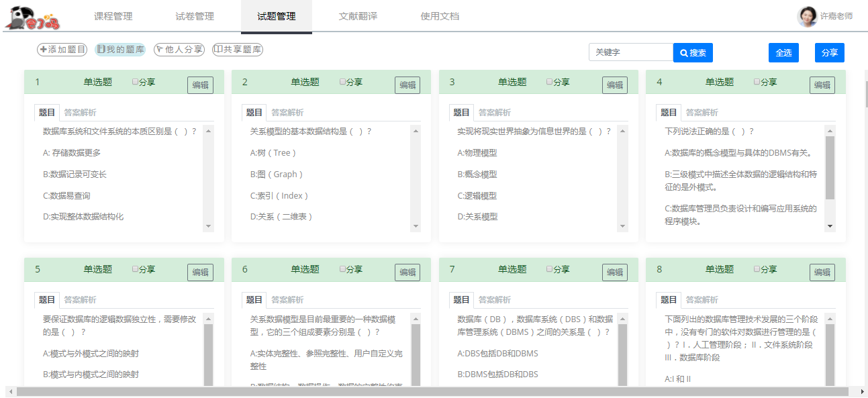Edit question 8 with 编辑 button
Image resolution: width=868 pixels, height=398 pixels.
click(822, 272)
